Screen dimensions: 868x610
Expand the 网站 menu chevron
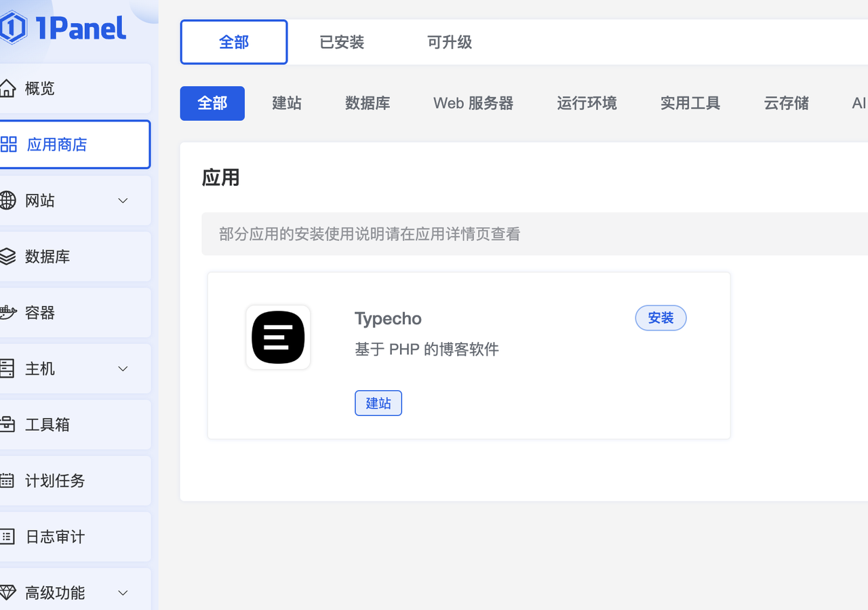click(x=123, y=200)
